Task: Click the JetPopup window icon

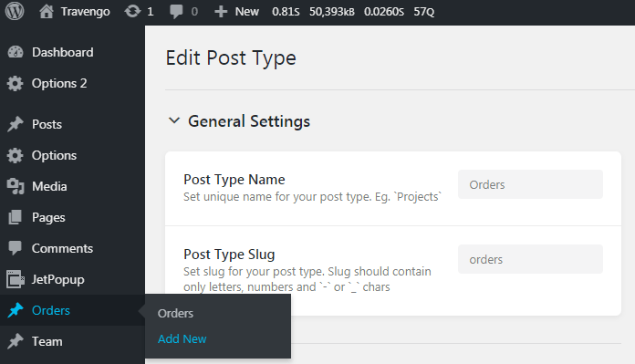Action: tap(16, 279)
